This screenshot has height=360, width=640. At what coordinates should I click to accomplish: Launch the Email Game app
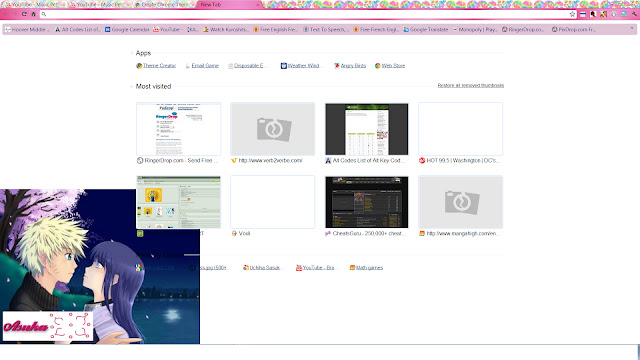click(202, 66)
